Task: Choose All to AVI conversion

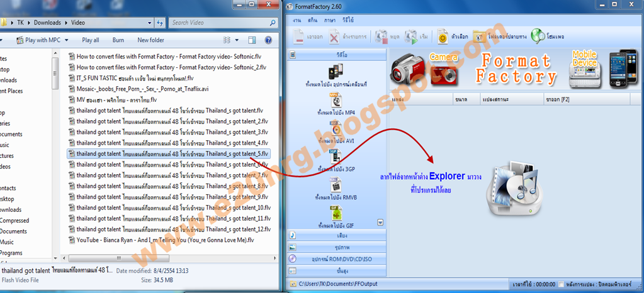Action: pyautogui.click(x=336, y=132)
